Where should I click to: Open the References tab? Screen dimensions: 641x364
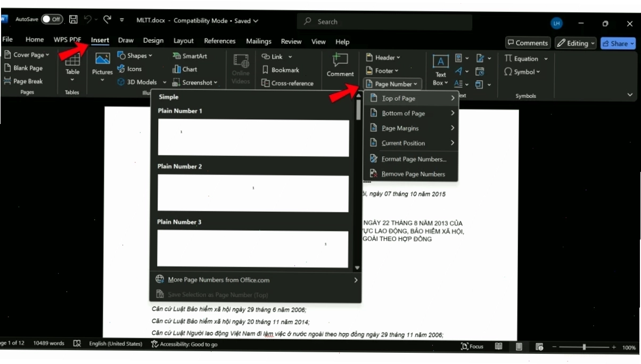click(220, 41)
